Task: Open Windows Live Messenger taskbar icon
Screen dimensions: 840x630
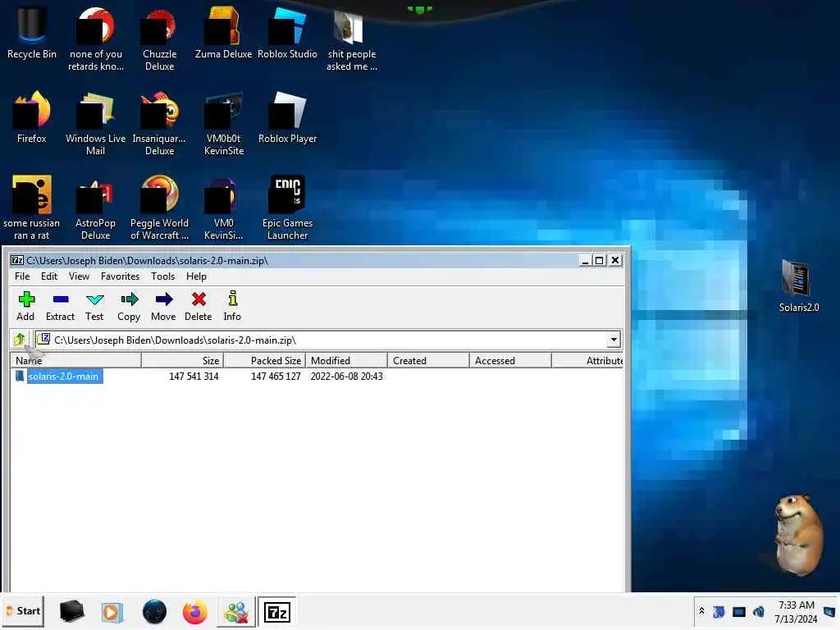Action: [x=235, y=612]
